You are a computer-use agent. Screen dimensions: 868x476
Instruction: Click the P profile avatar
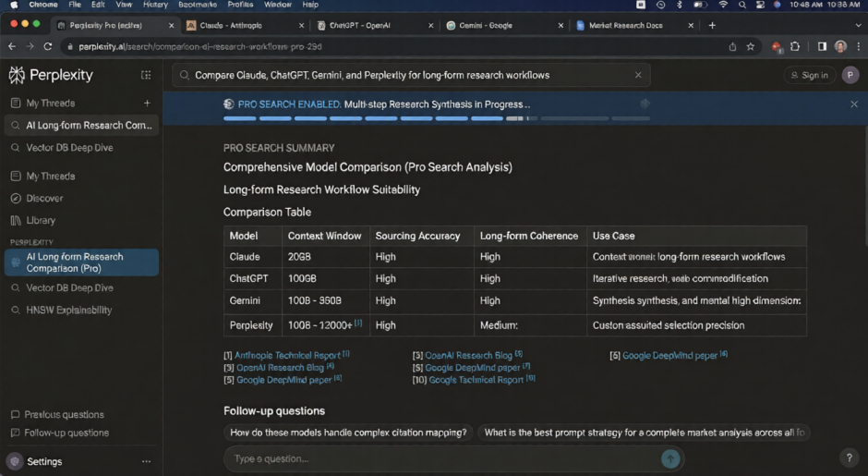click(850, 75)
